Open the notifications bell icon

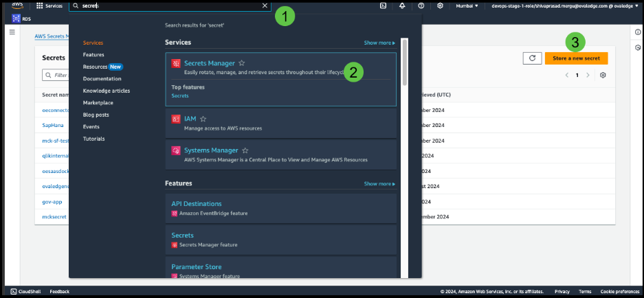pos(401,5)
